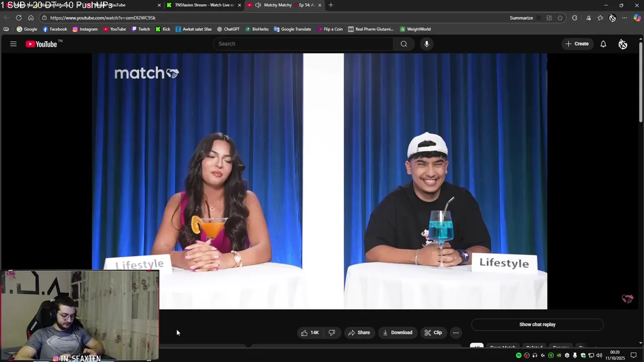This screenshot has height=362, width=644.
Task: Open the Instagram bookmark
Action: (85, 29)
